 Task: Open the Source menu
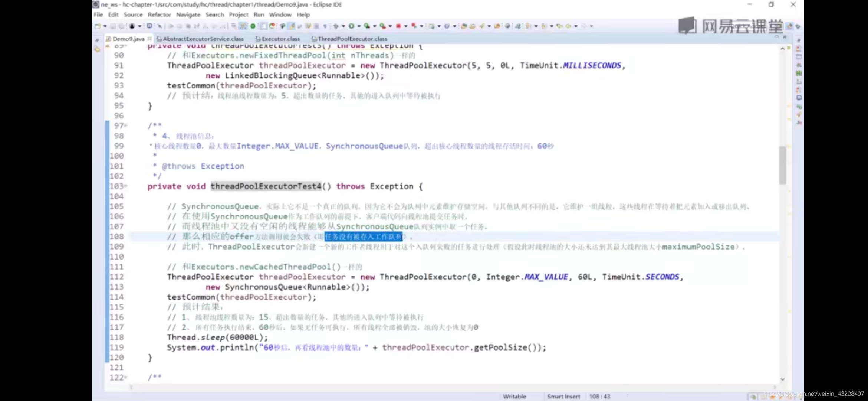(133, 14)
